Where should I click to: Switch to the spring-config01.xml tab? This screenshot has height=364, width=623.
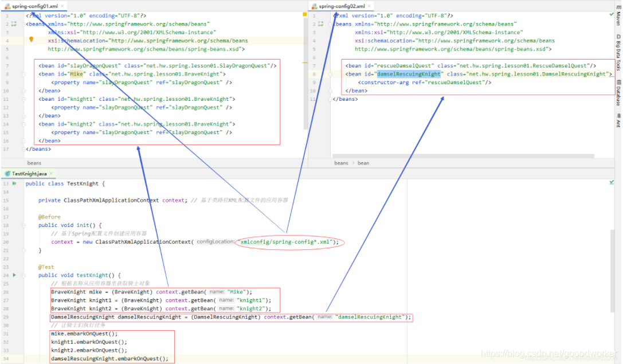pos(35,6)
